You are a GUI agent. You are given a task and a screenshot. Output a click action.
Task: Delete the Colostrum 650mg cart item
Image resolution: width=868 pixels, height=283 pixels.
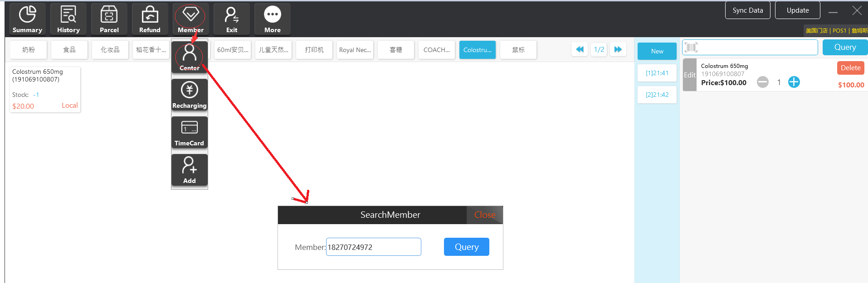click(x=850, y=68)
